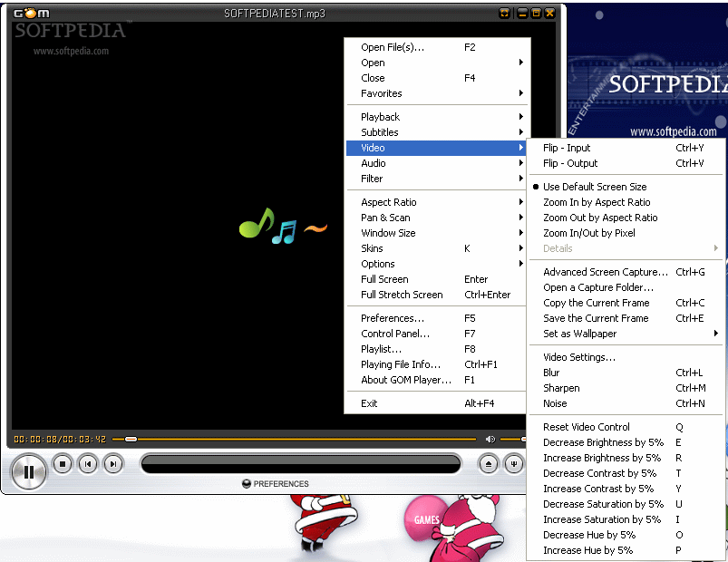This screenshot has width=728, height=562.
Task: Skip to the next track
Action: point(113,463)
